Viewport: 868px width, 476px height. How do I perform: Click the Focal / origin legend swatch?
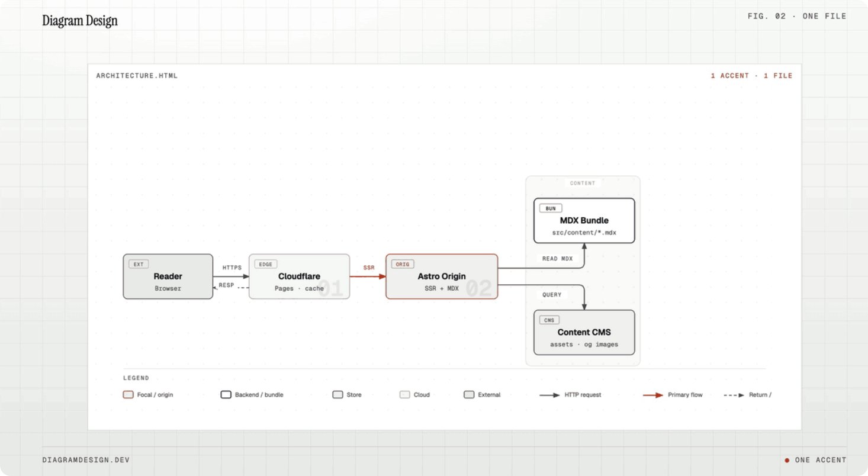pos(127,395)
